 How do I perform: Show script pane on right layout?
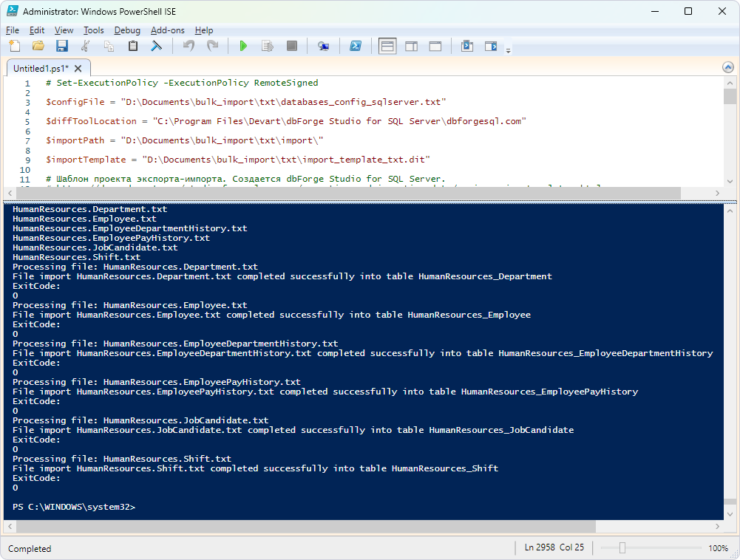click(412, 46)
